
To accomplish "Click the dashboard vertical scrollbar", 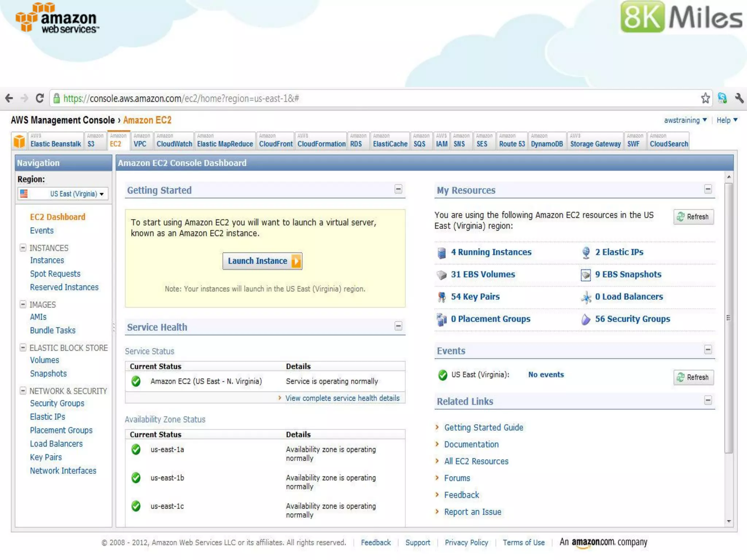I will point(728,317).
